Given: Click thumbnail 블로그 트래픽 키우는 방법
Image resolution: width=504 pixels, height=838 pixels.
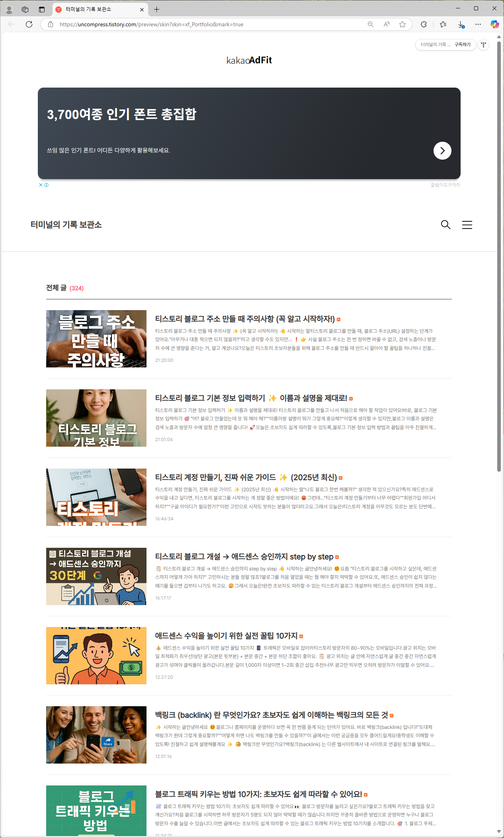Looking at the screenshot, I should pyautogui.click(x=96, y=811).
